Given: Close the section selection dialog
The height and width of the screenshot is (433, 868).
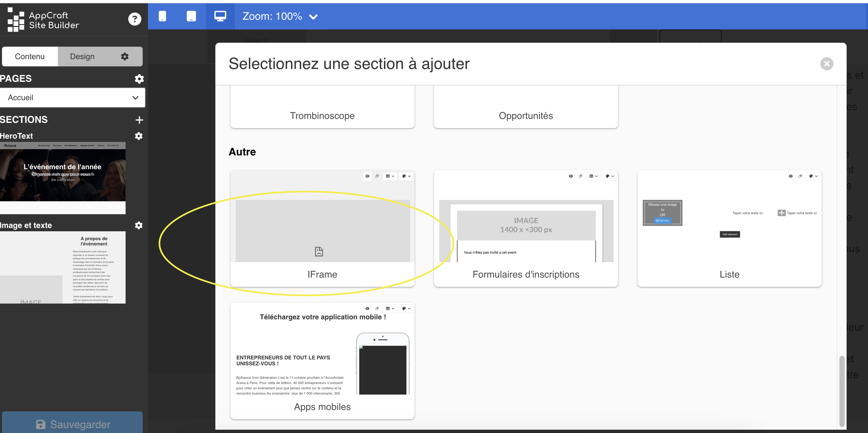Looking at the screenshot, I should click(827, 64).
